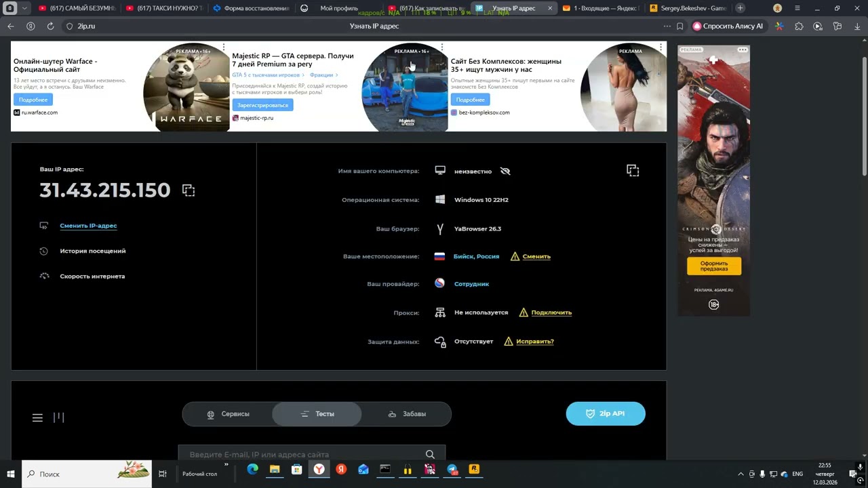Viewport: 868px width, 488px height.
Task: Click Зарегистрироваться on the Majestic RP ad
Action: 262,105
